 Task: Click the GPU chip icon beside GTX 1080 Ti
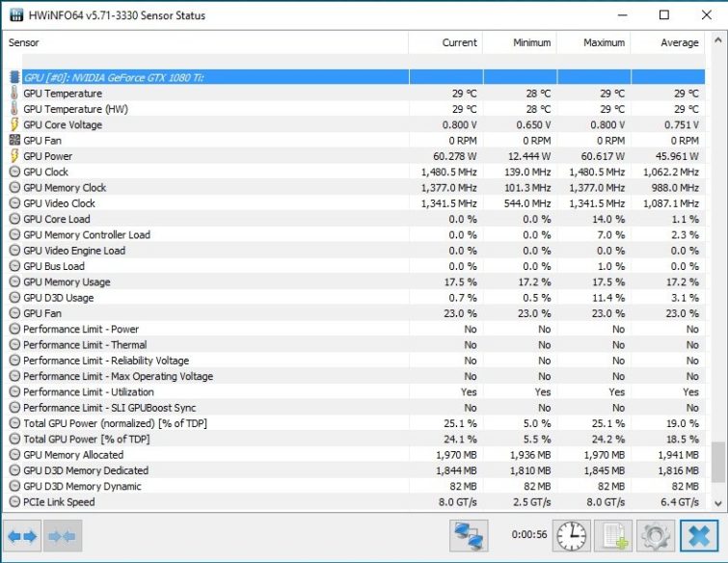pos(14,77)
